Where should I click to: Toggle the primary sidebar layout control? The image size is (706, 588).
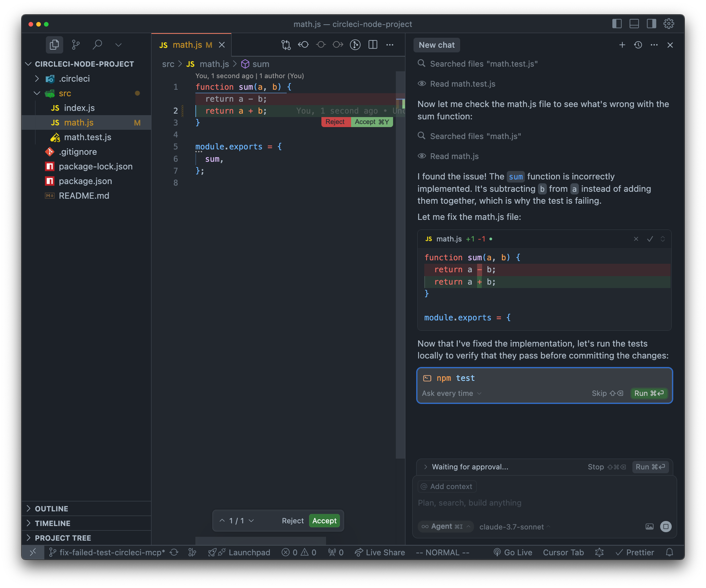point(617,23)
